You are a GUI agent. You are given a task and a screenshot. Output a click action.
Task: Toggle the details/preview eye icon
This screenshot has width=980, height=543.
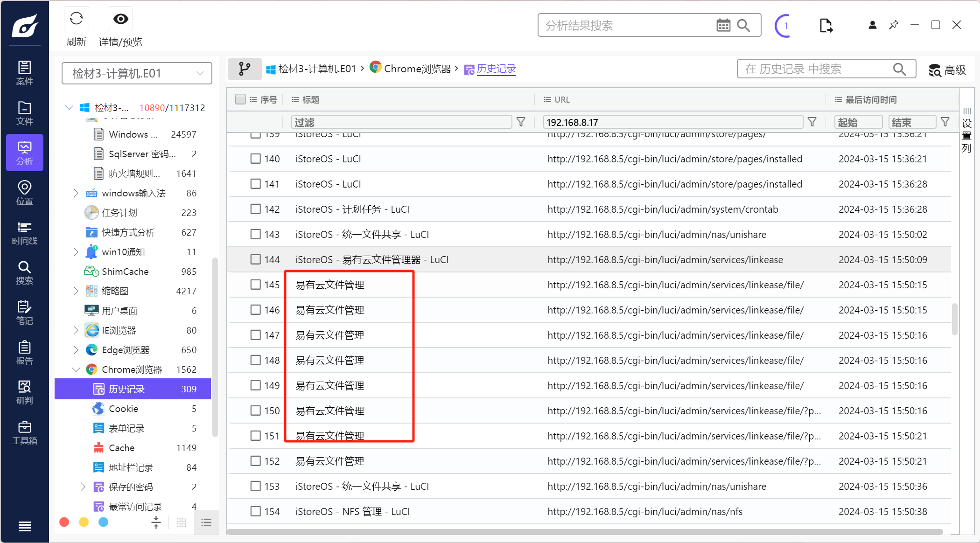tap(120, 19)
